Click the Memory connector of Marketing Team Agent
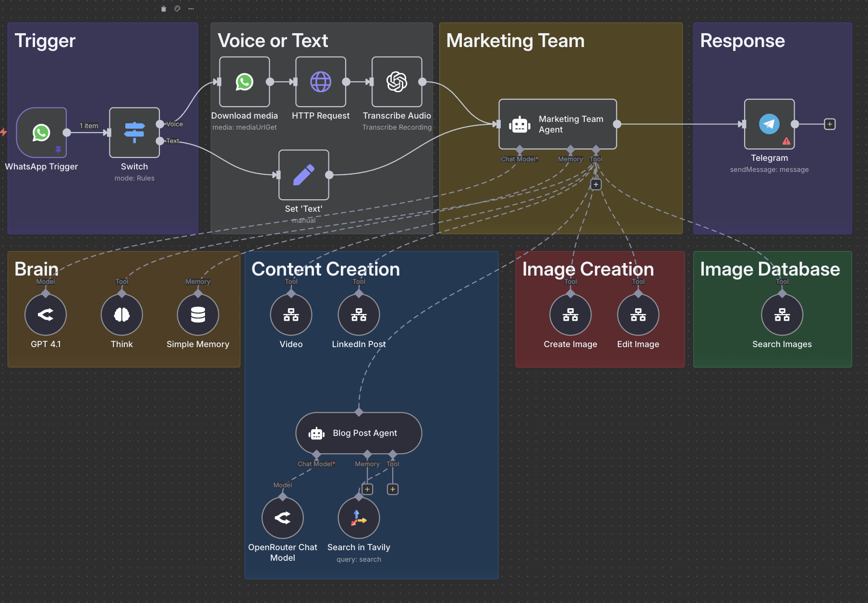 click(570, 149)
